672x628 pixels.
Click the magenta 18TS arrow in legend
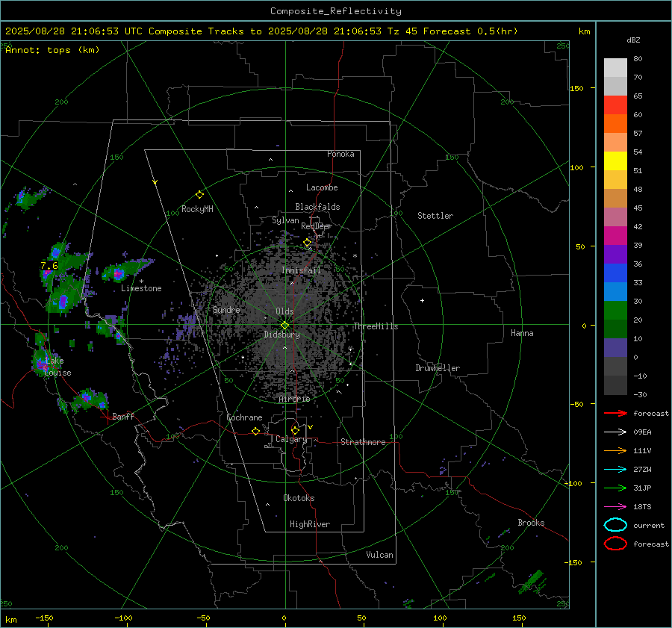(615, 507)
